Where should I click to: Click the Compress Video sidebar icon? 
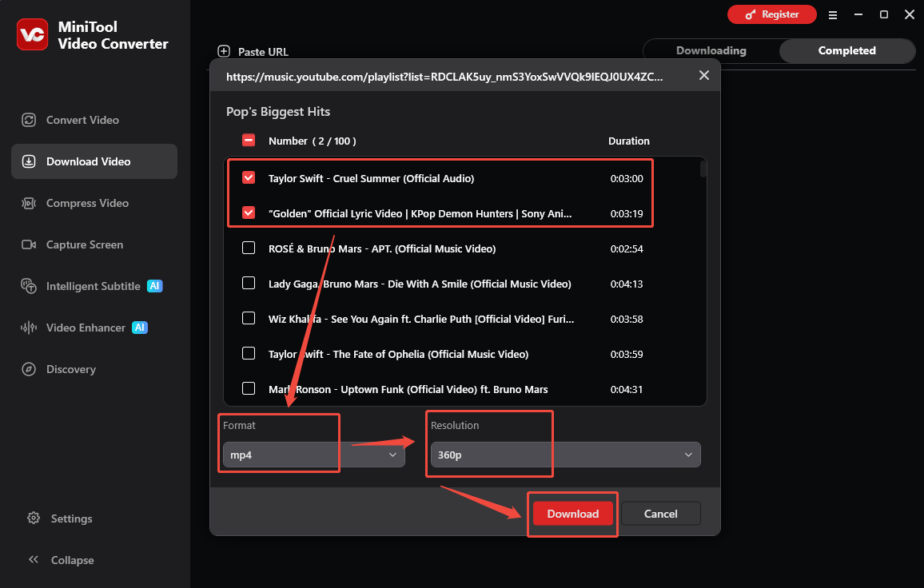29,203
